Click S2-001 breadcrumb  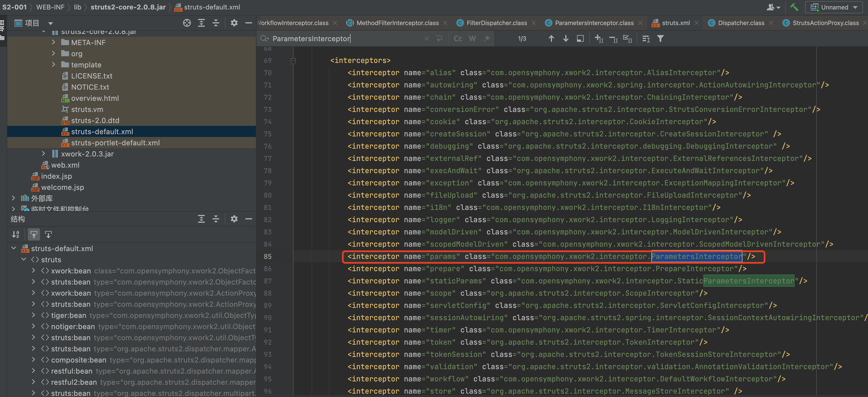click(x=14, y=7)
